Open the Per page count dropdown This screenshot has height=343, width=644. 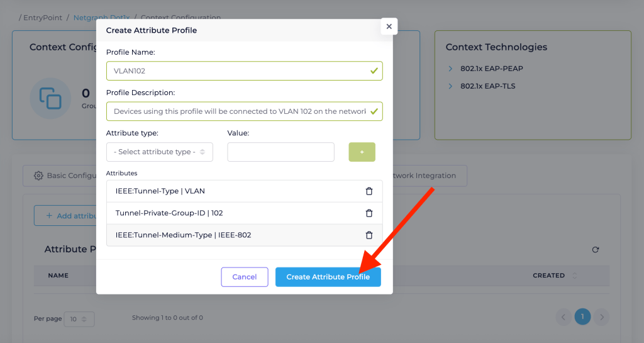[79, 319]
